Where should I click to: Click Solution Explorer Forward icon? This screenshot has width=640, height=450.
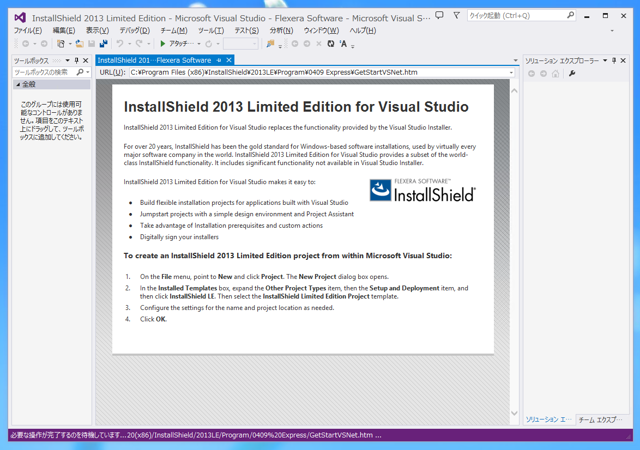point(543,74)
